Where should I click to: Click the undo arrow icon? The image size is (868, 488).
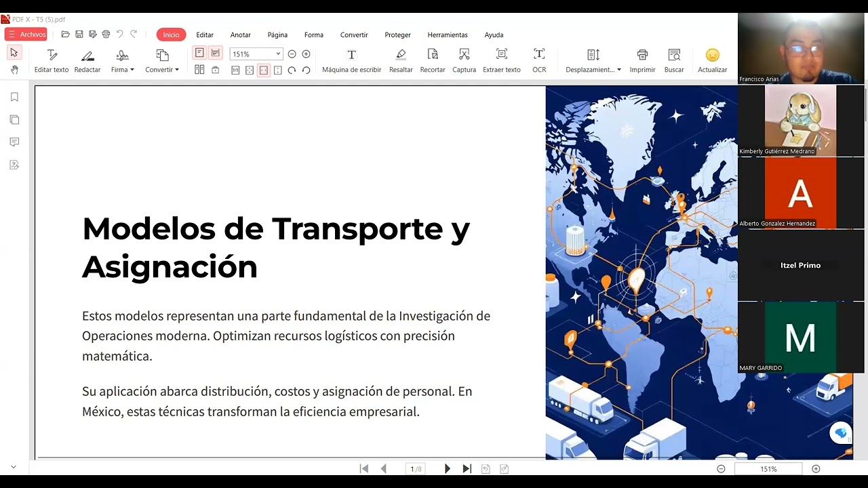120,34
